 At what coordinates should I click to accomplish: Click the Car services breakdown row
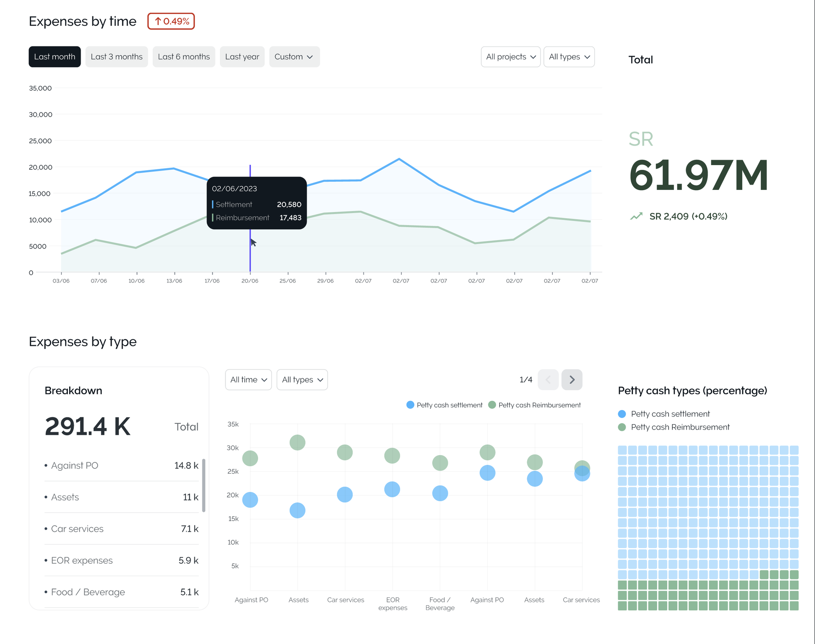(121, 529)
